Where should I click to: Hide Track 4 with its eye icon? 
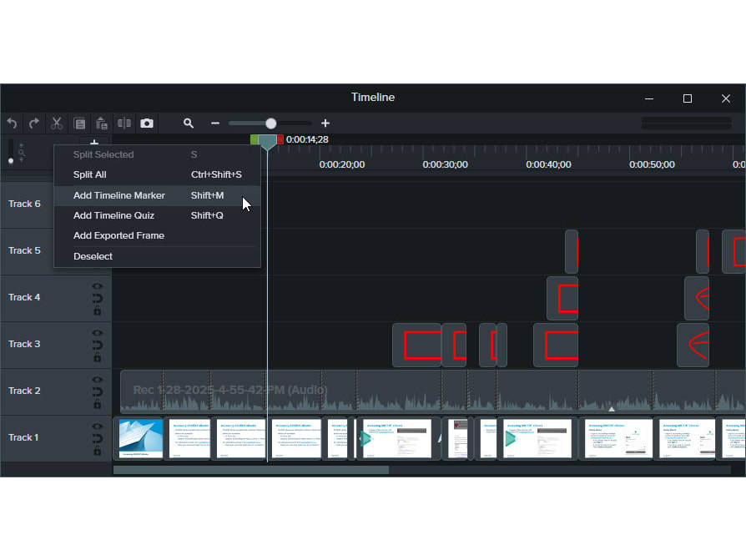tap(97, 286)
